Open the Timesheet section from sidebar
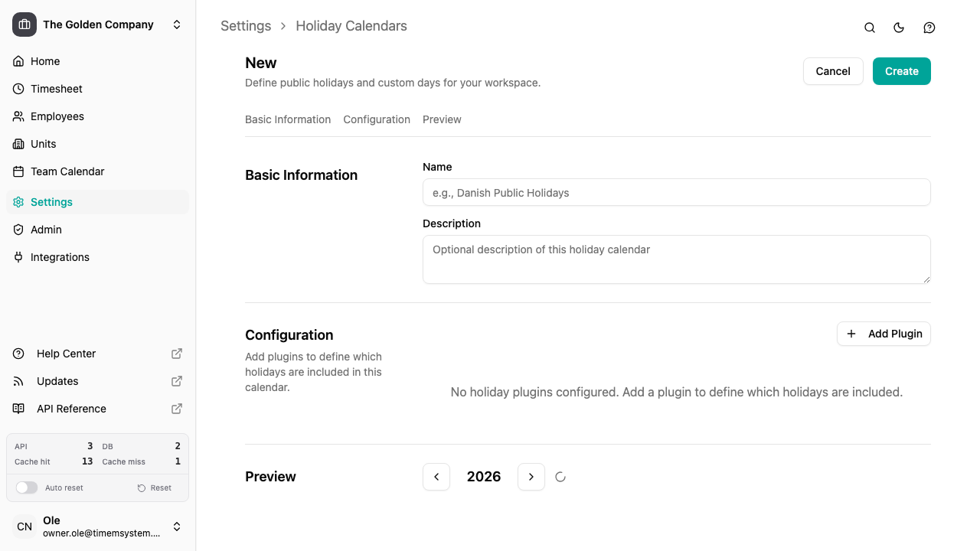The width and height of the screenshot is (980, 551). (56, 89)
